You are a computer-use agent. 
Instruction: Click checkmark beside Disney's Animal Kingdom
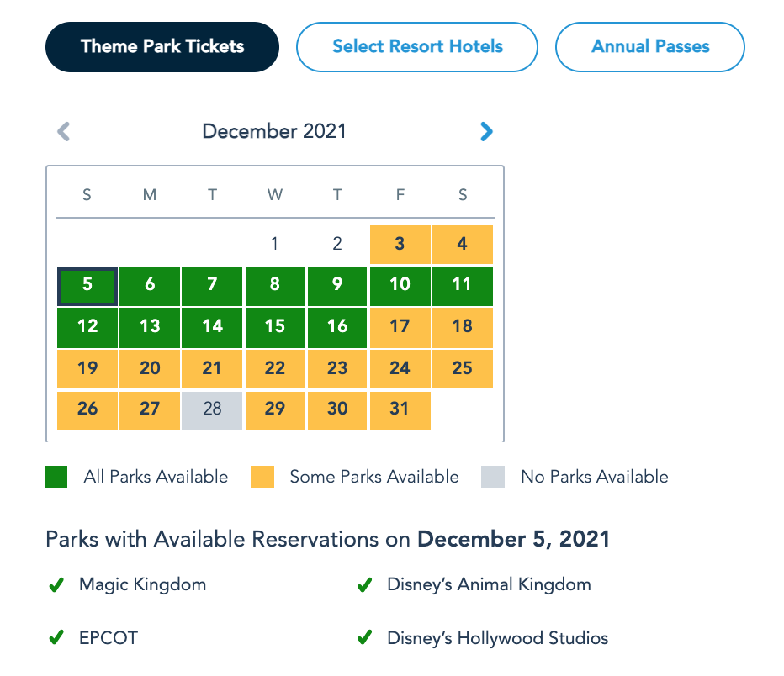pos(365,585)
